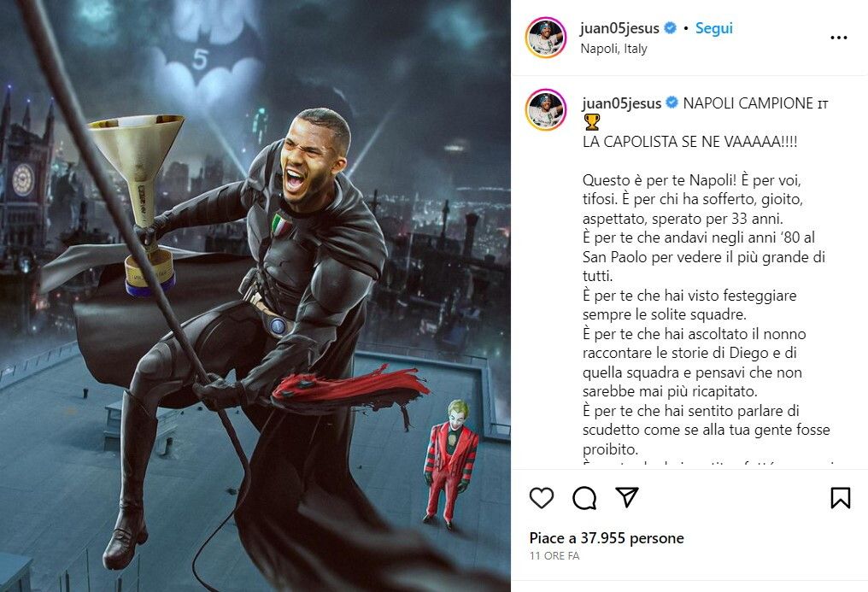Click the caption paragraph starting Questo è per te
The width and height of the screenshot is (868, 592).
click(693, 199)
